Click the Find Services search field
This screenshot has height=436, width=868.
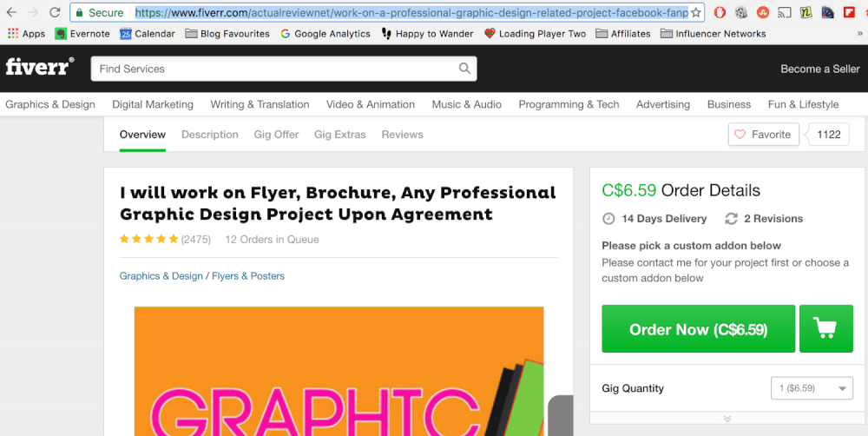(x=284, y=69)
